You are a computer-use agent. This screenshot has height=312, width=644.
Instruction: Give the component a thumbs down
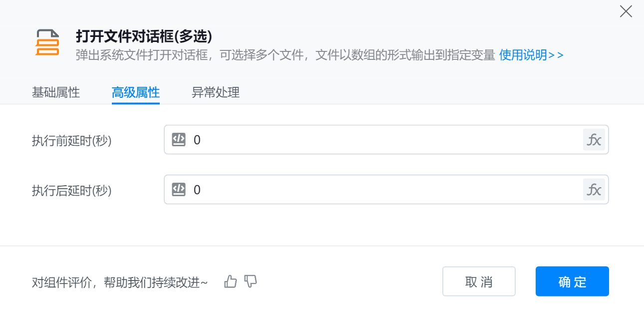pyautogui.click(x=251, y=282)
